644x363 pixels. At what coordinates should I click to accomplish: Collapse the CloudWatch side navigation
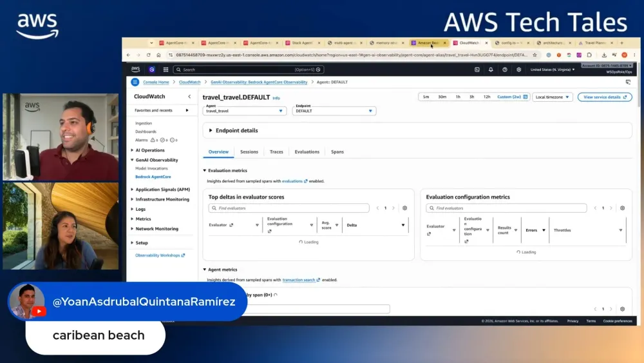click(189, 97)
